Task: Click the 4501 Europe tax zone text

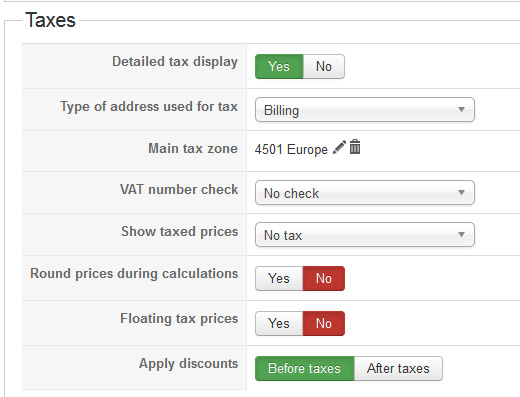Action: pyautogui.click(x=291, y=149)
